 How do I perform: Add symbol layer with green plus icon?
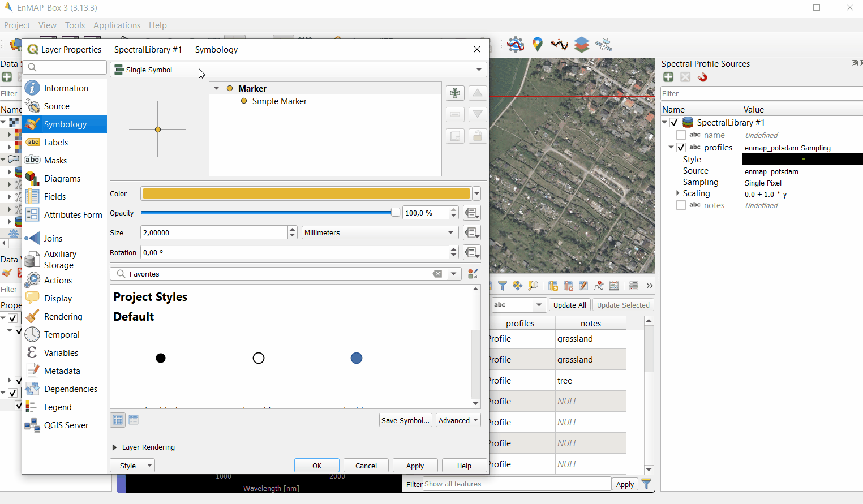(455, 93)
